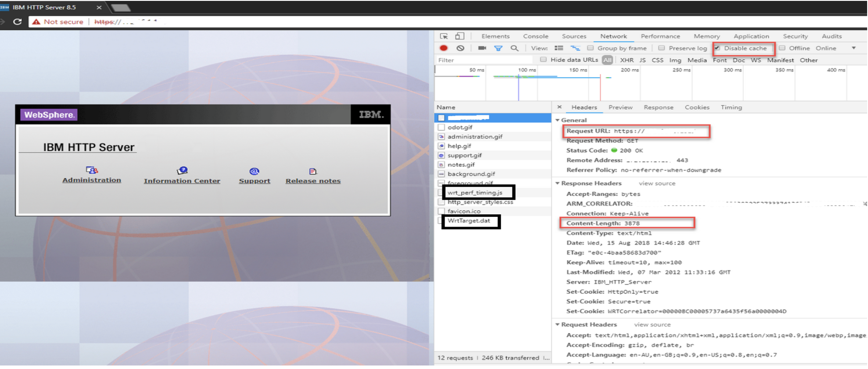This screenshot has height=369, width=868.
Task: Enable the Preserve log checkbox
Action: click(661, 48)
